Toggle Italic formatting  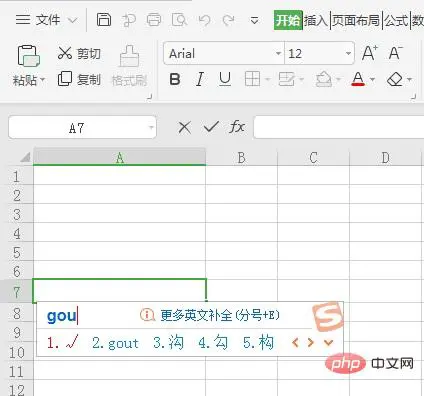[x=200, y=79]
